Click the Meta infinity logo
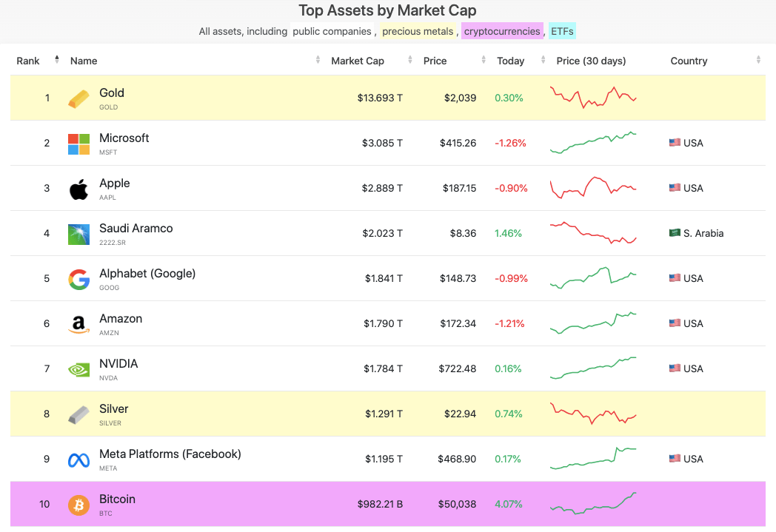Image resolution: width=776 pixels, height=532 pixels. pos(78,460)
